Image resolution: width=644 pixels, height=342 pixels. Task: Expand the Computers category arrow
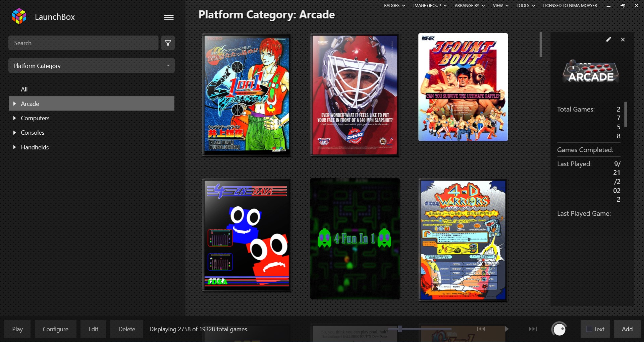coord(14,118)
